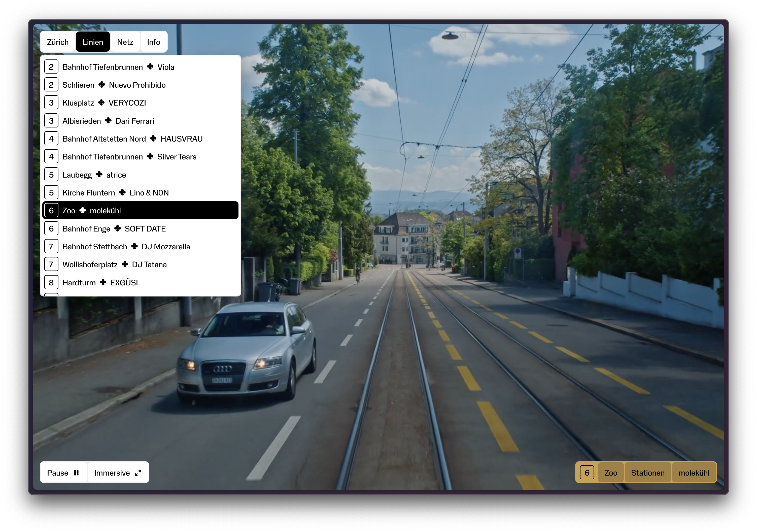Open the molekühl artist button at bottom right
Image resolution: width=757 pixels, height=532 pixels.
694,473
